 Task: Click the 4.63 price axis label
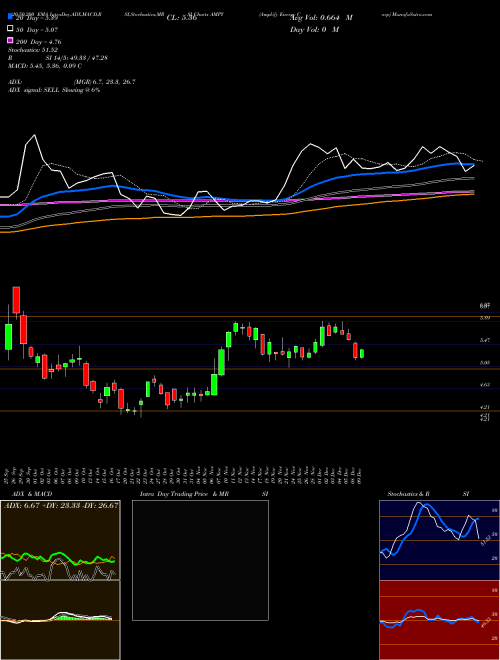click(x=484, y=385)
